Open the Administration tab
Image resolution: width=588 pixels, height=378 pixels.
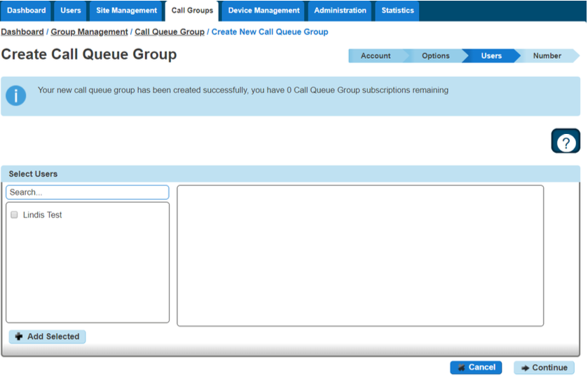(x=340, y=11)
